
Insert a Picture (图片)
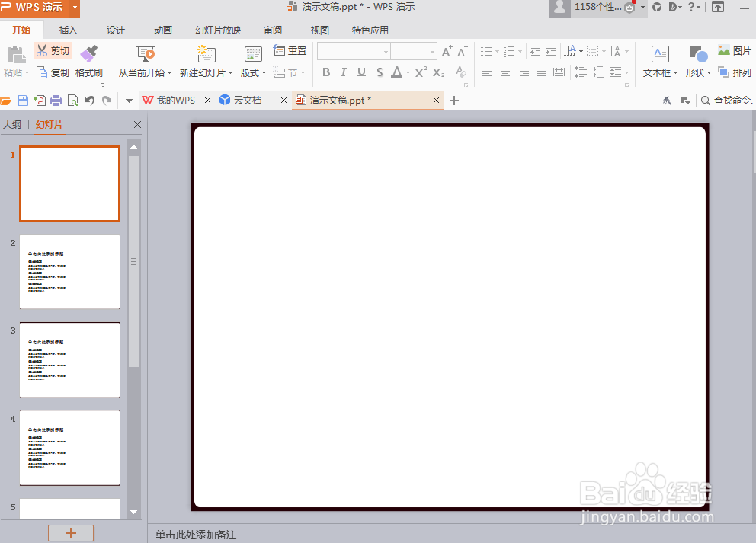click(x=735, y=50)
